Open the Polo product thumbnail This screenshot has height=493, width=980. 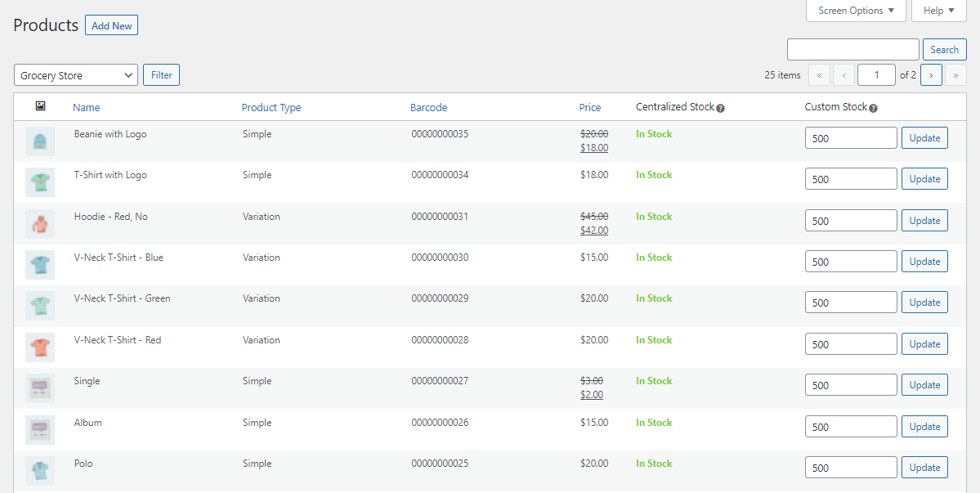[40, 471]
